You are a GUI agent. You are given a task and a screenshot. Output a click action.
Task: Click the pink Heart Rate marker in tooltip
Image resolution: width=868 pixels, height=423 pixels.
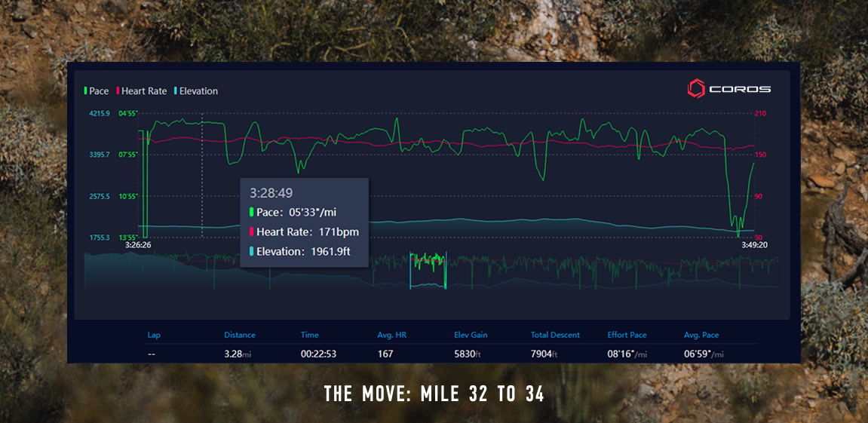pos(251,232)
